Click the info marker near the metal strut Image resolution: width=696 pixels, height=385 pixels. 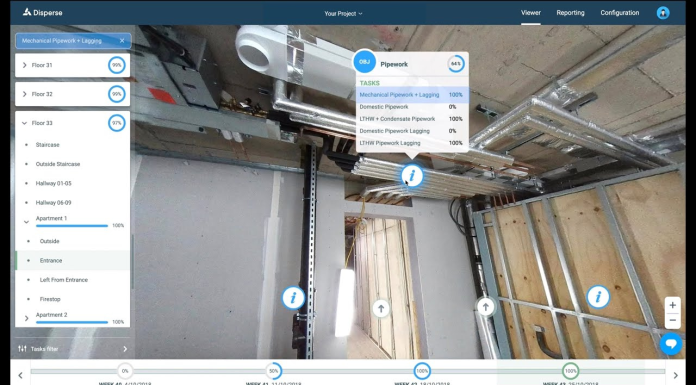tap(293, 298)
